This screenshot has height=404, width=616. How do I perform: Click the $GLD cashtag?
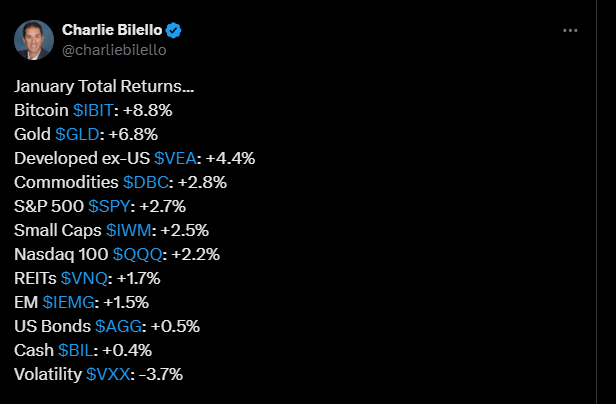[x=77, y=134]
